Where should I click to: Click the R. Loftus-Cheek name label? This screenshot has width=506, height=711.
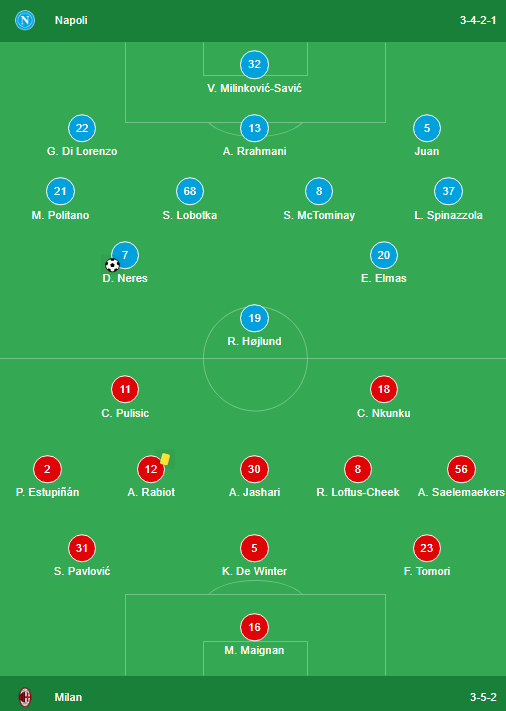[358, 492]
